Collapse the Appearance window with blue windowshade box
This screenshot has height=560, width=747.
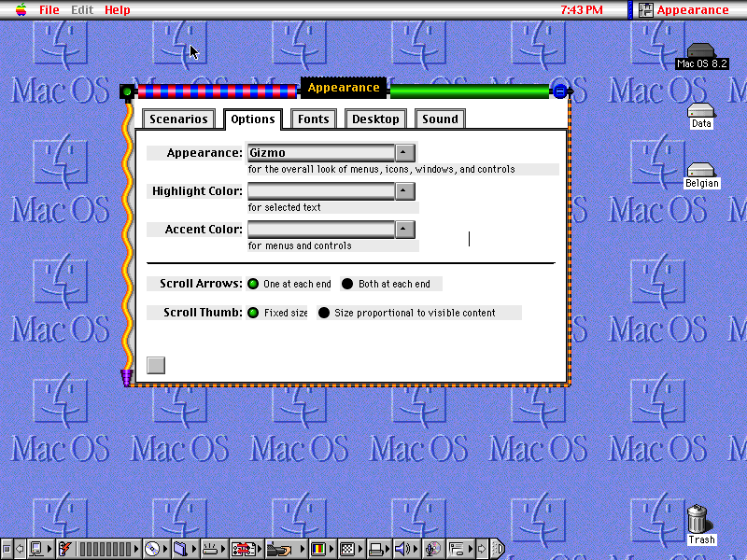(560, 91)
